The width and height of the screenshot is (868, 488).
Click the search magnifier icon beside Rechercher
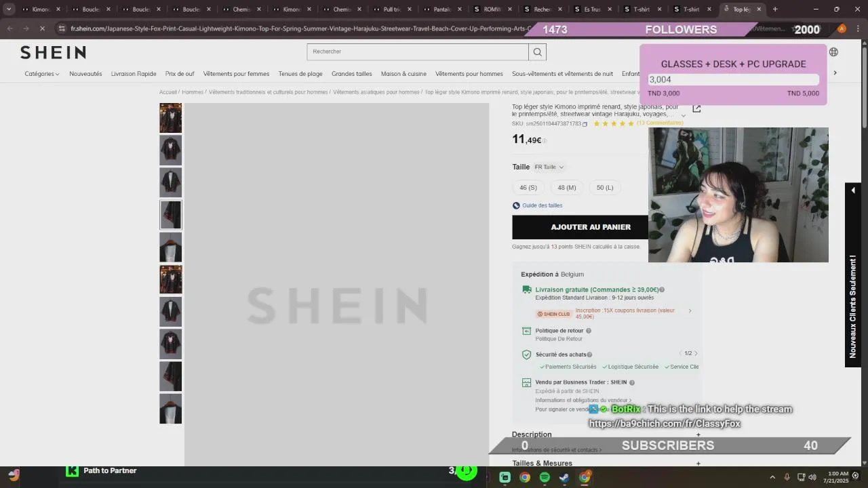pyautogui.click(x=537, y=52)
